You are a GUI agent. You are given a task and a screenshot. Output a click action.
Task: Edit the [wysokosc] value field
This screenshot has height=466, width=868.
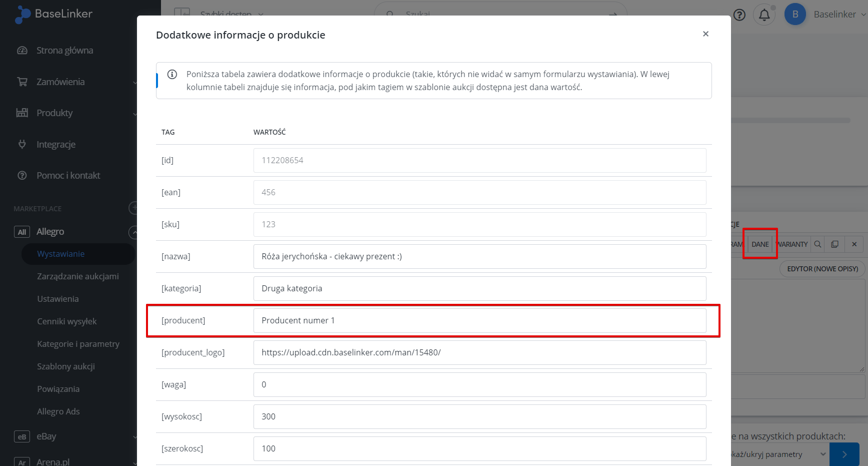[x=479, y=417]
